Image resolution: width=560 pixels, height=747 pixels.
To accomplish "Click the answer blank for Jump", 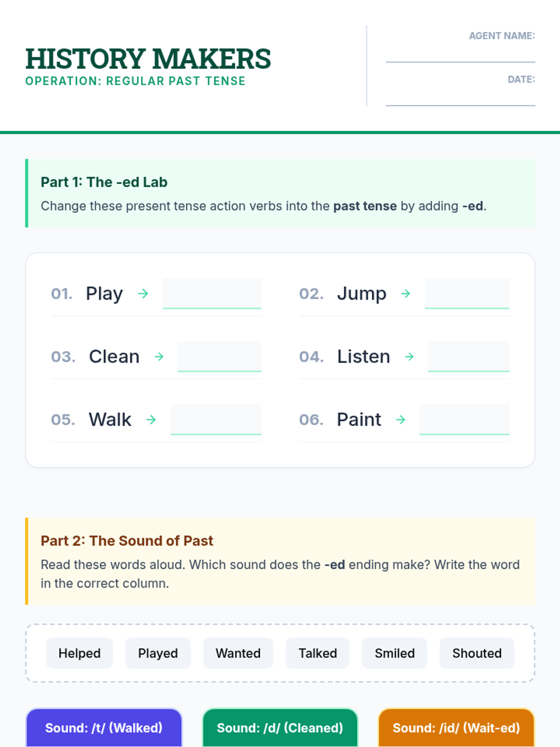I will 467,294.
